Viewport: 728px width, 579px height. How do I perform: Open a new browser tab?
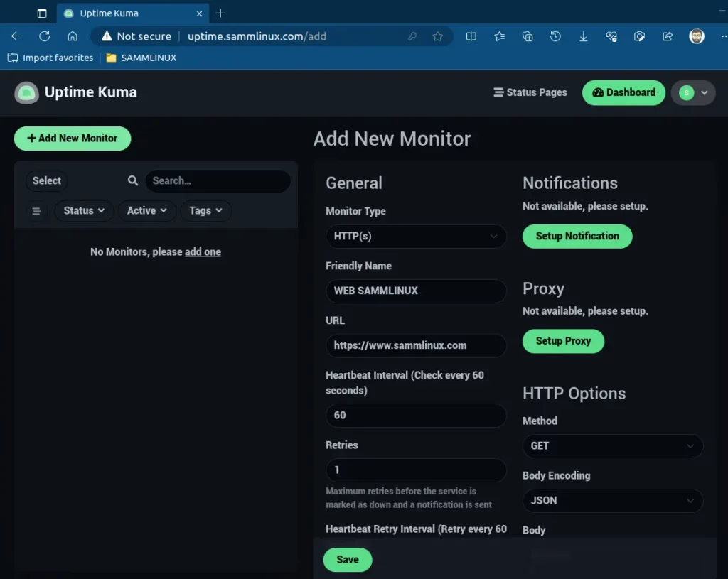click(220, 13)
